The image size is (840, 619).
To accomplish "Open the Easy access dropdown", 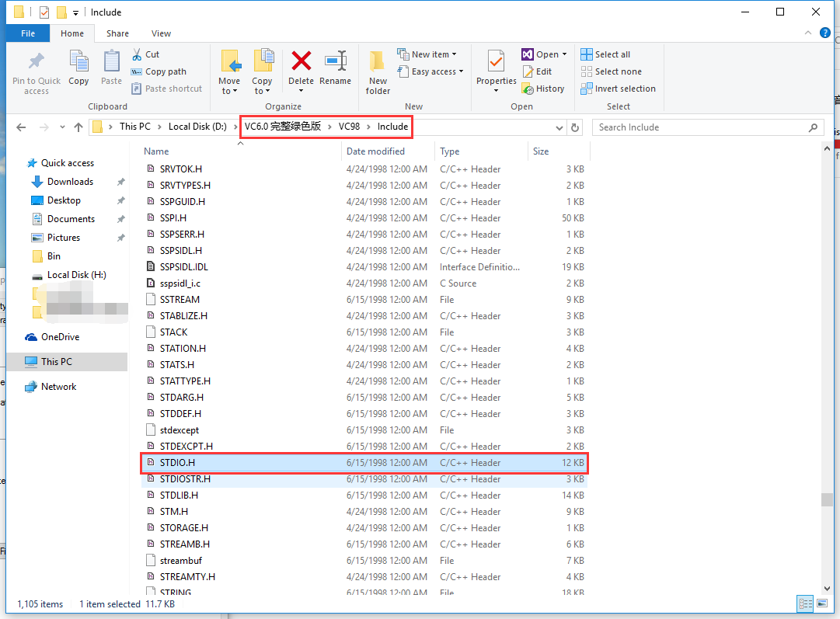I will [430, 71].
